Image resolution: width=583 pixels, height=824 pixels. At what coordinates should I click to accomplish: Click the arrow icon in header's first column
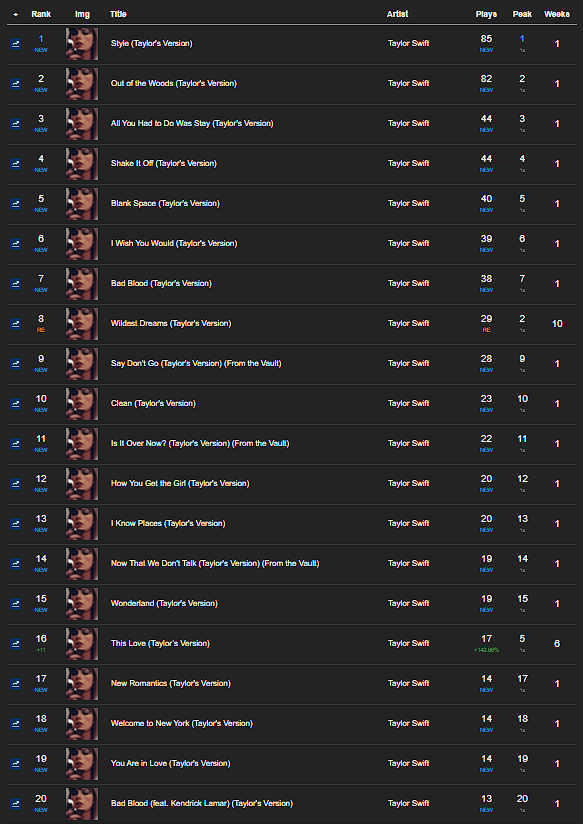point(15,15)
